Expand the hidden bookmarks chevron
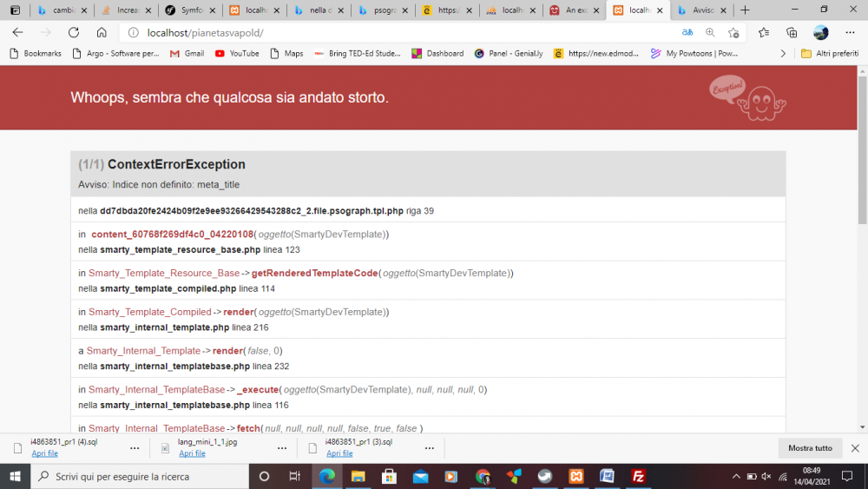The width and height of the screenshot is (868, 489). pos(783,54)
